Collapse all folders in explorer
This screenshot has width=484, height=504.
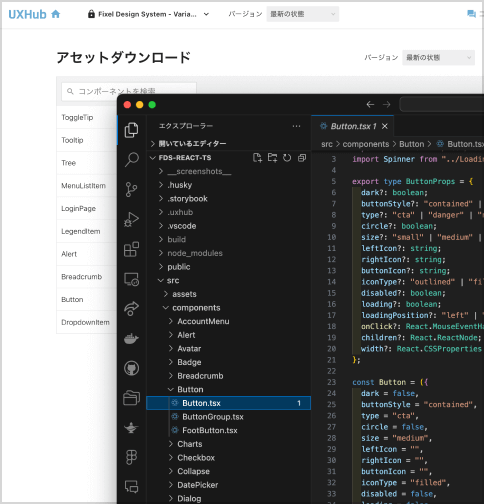coord(302,158)
